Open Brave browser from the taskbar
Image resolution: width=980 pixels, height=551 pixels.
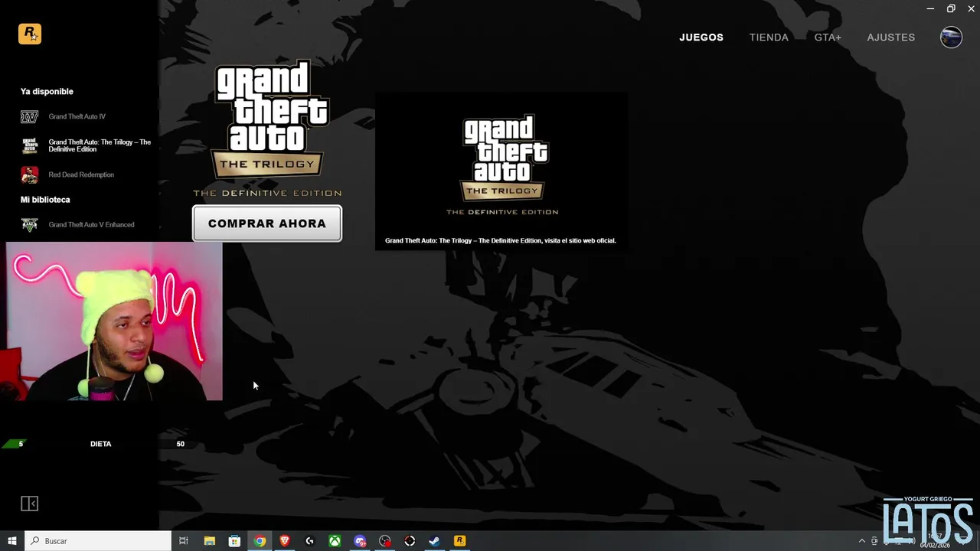[x=285, y=541]
